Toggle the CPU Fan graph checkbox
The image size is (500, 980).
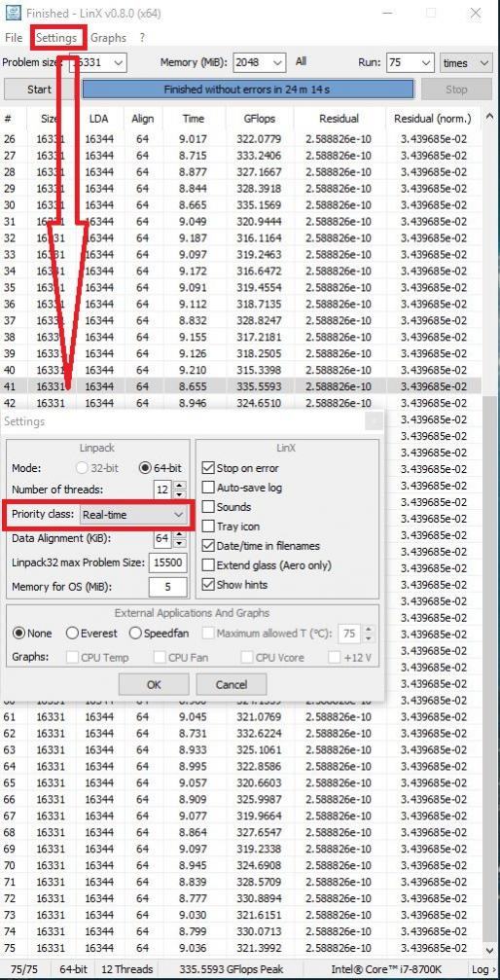160,658
